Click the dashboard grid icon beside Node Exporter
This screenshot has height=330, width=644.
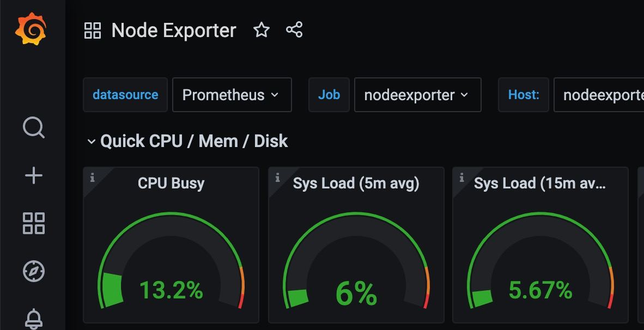(x=93, y=30)
